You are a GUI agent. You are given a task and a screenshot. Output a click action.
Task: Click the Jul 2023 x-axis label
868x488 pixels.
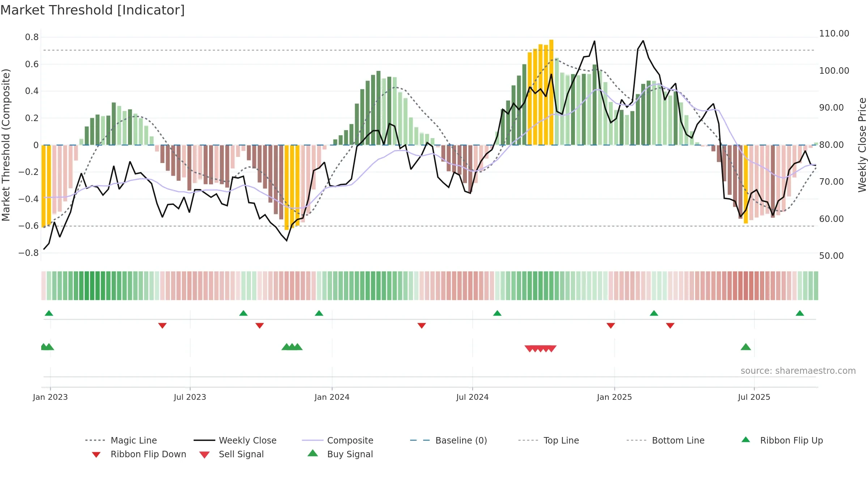[x=190, y=397]
